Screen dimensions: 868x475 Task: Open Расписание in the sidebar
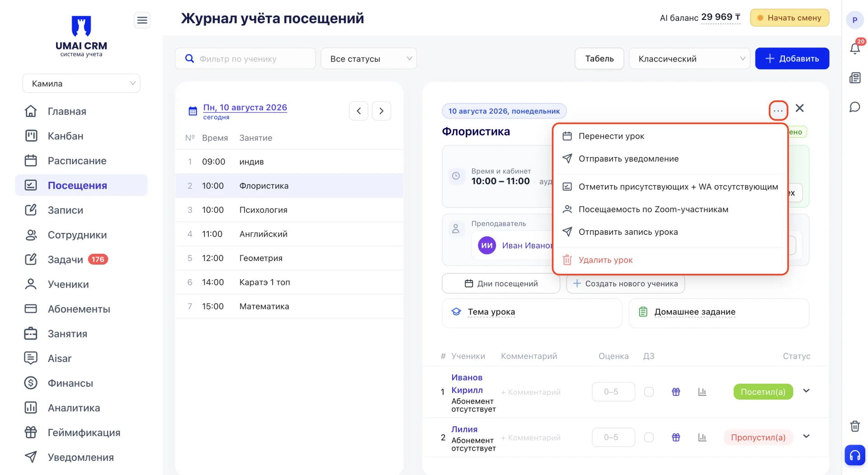coord(81,161)
